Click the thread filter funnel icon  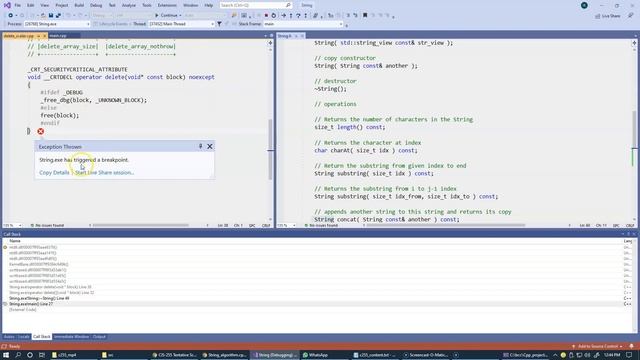click(x=219, y=24)
